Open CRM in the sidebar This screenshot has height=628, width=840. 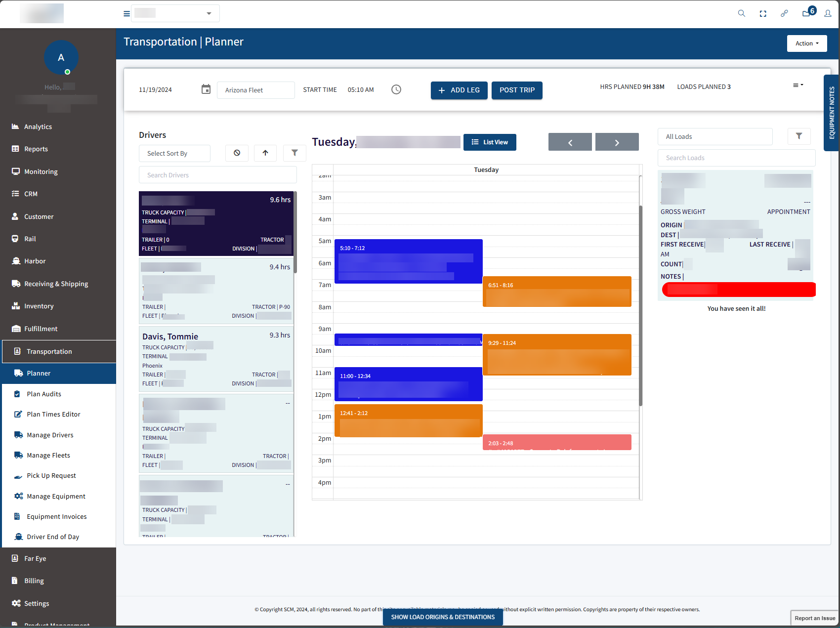(31, 194)
